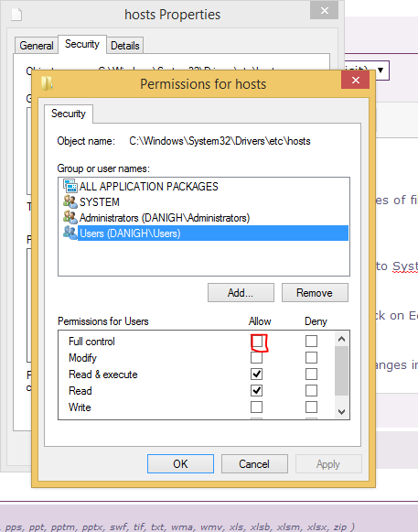The image size is (418, 532).
Task: Cancel the Permissions dialog
Action: [254, 464]
